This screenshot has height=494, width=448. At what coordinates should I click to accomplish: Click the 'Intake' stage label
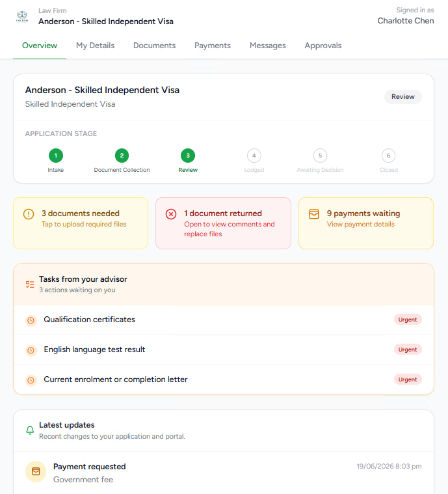point(56,170)
